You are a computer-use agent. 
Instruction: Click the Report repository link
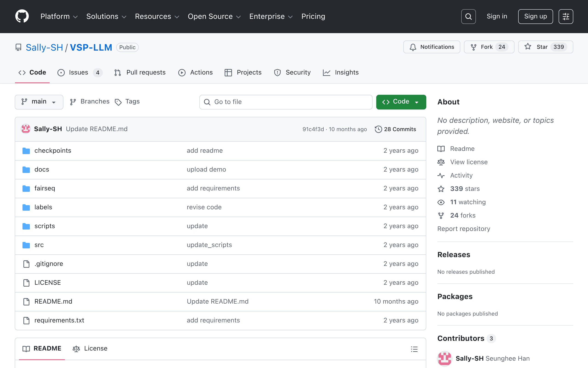point(464,229)
